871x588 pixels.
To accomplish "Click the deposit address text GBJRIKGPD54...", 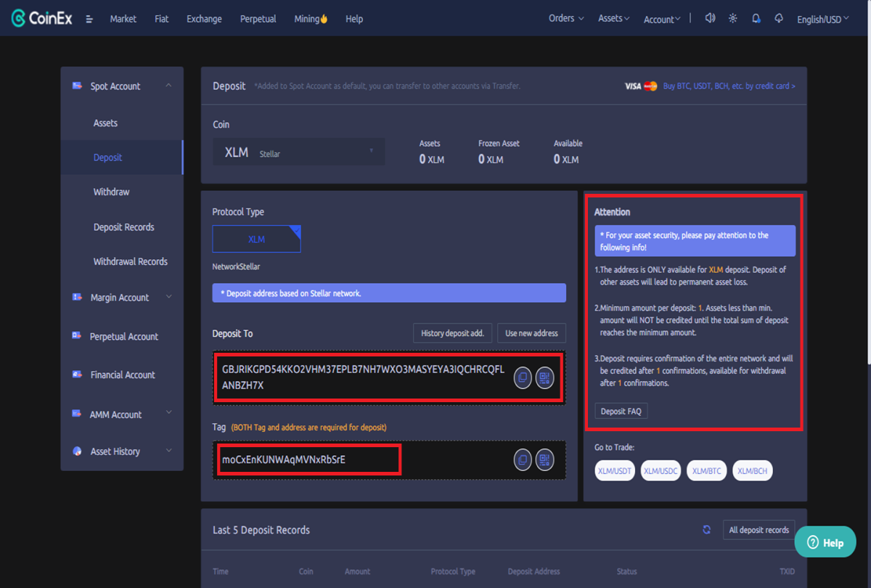I will click(363, 377).
